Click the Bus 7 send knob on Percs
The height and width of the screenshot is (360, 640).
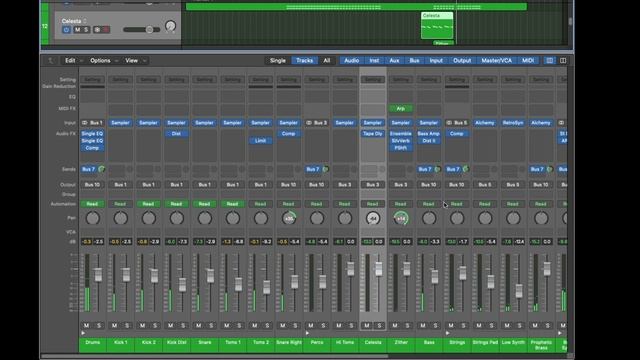pos(326,169)
